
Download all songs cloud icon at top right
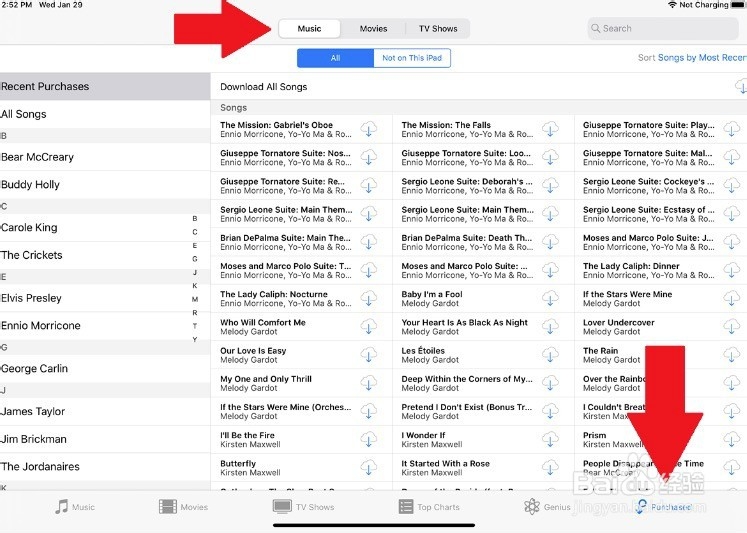point(741,86)
